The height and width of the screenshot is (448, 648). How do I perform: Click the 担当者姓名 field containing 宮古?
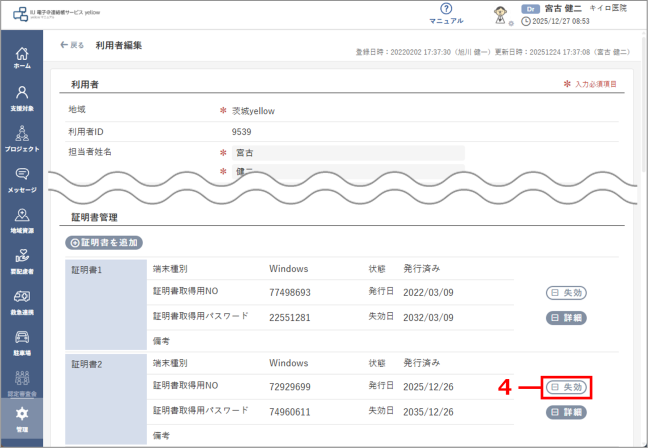[347, 153]
